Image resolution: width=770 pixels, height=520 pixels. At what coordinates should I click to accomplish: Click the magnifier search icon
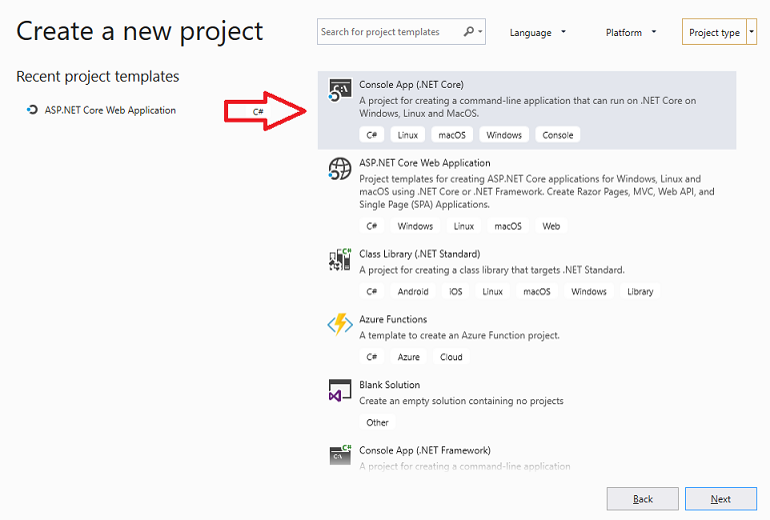469,31
